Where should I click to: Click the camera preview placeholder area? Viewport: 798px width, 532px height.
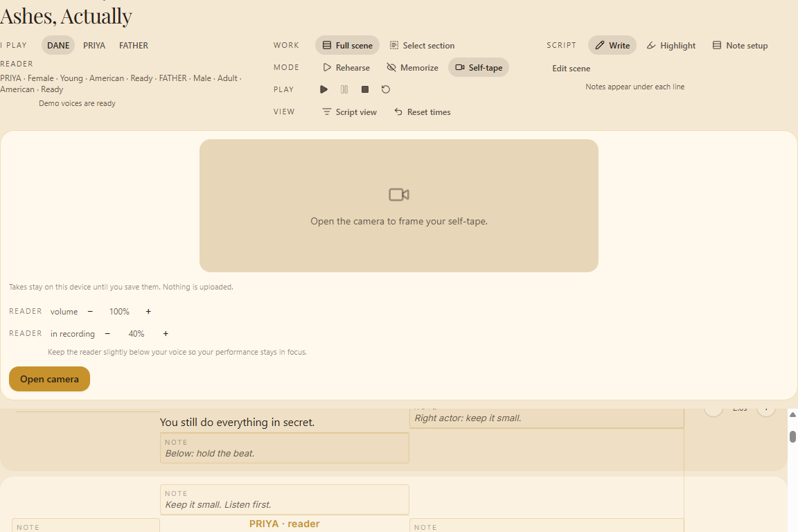(399, 206)
